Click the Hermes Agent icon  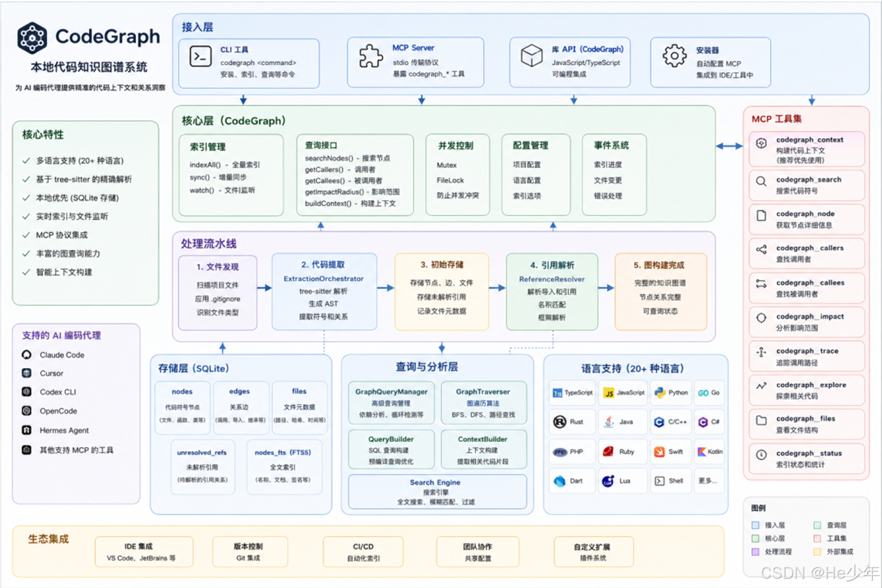pyautogui.click(x=26, y=430)
